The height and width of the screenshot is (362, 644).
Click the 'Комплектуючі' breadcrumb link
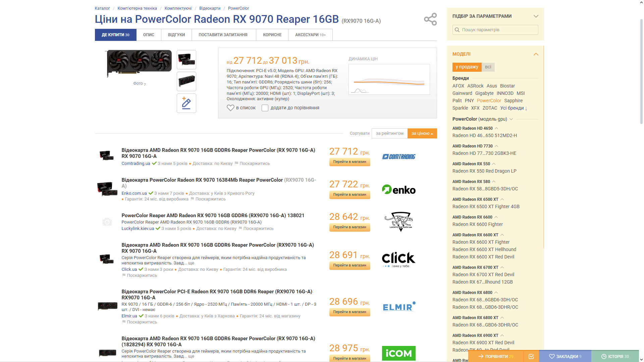point(178,8)
